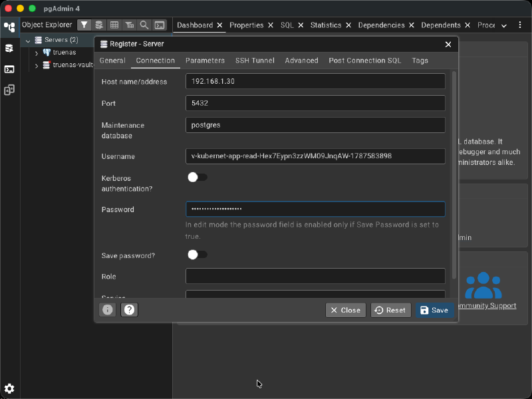Image resolution: width=532 pixels, height=399 pixels.
Task: Click the dialog vertical scrollbar
Action: coord(454,175)
